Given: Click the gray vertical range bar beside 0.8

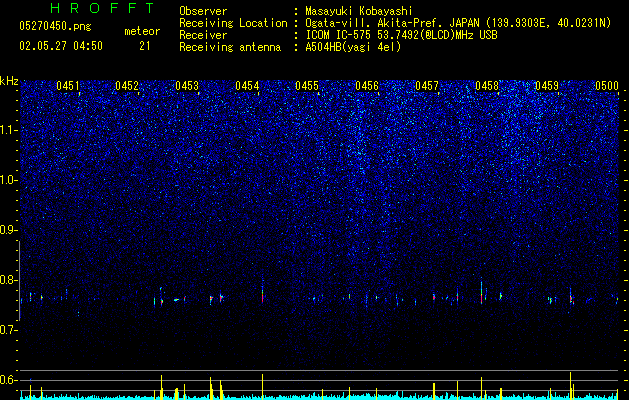Looking at the screenshot, I should 20,280.
